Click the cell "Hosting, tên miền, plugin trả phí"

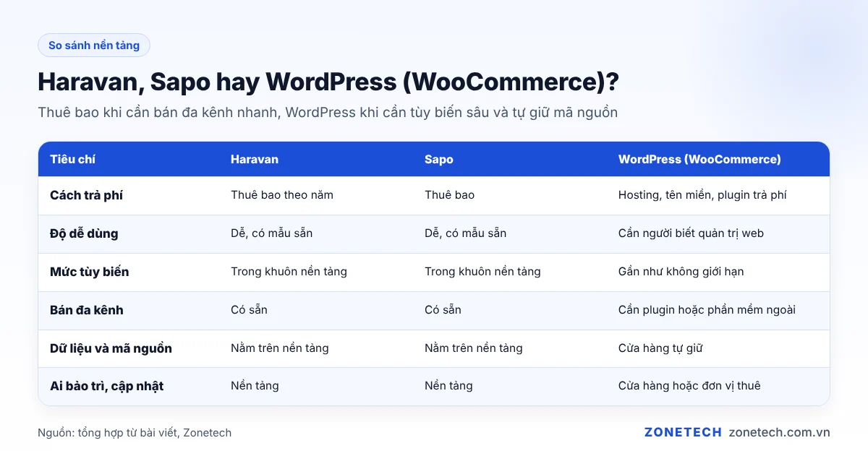702,195
